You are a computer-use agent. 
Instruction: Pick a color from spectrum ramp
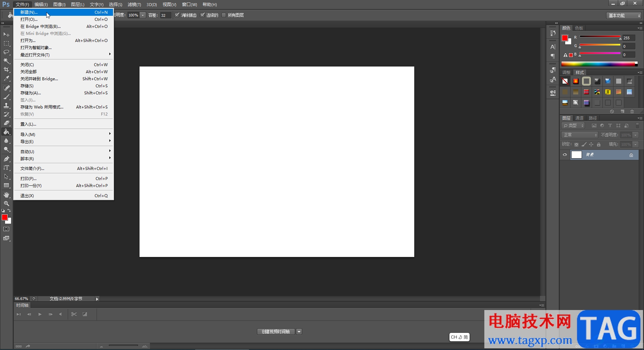pos(599,64)
